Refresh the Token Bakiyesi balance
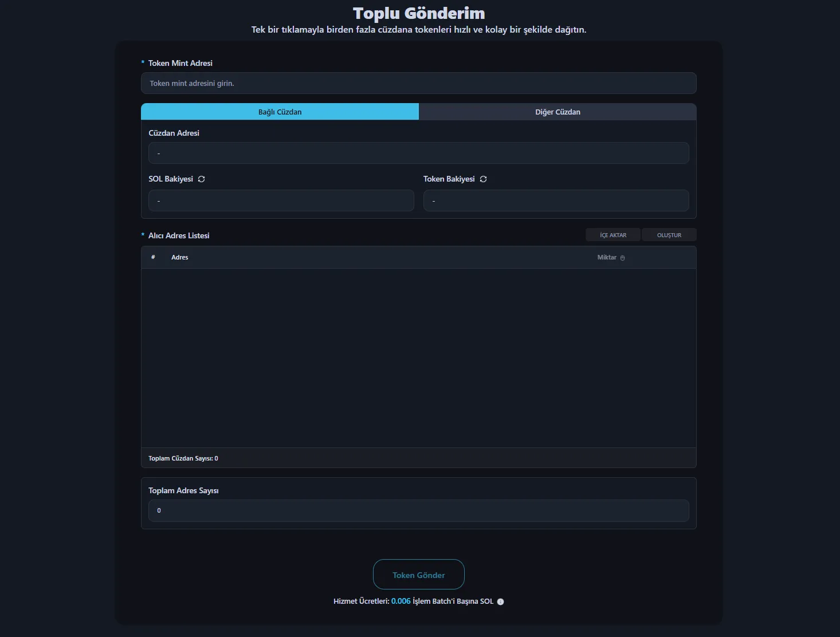840x637 pixels. 483,179
